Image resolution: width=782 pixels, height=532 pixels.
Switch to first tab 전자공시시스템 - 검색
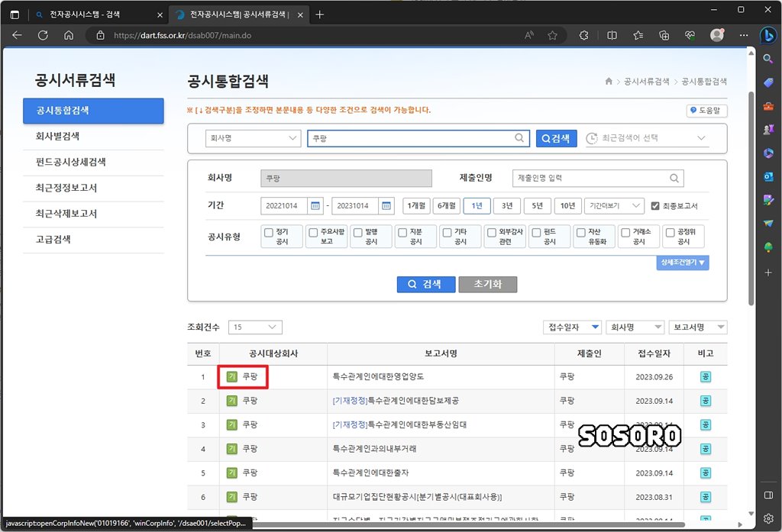coord(98,15)
